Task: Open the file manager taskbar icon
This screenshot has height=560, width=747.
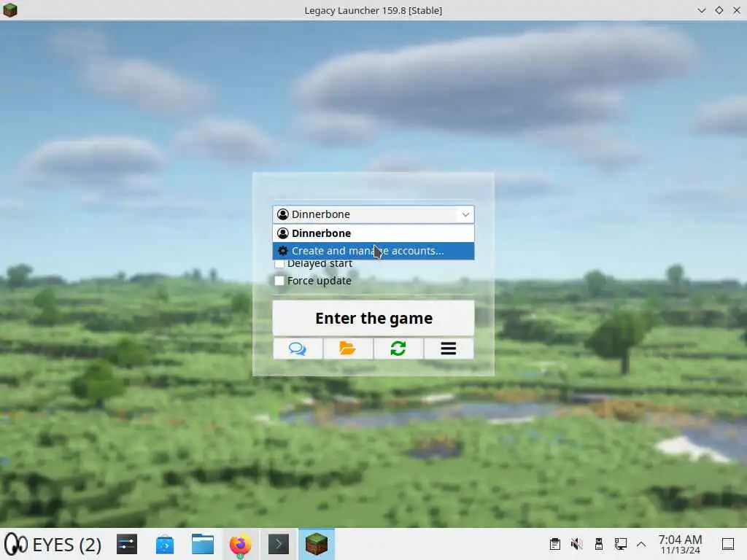Action: (x=203, y=544)
